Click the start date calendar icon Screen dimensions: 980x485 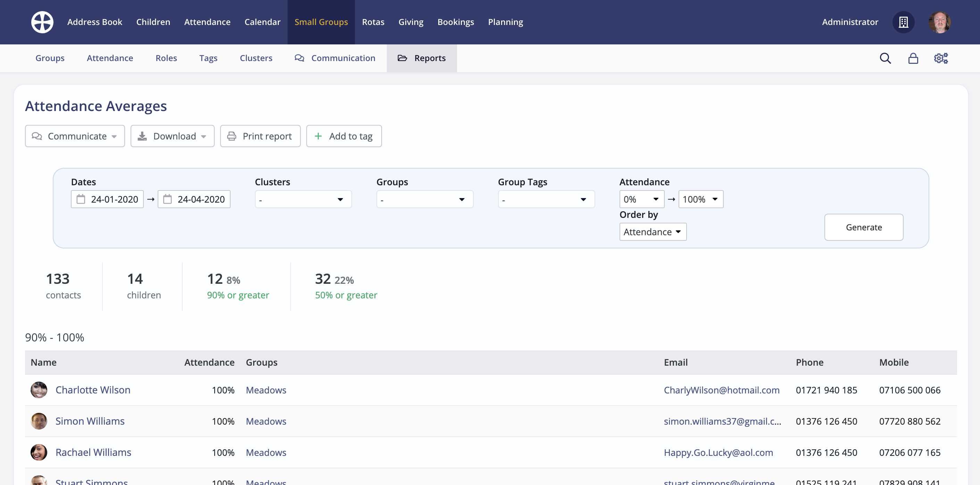81,199
